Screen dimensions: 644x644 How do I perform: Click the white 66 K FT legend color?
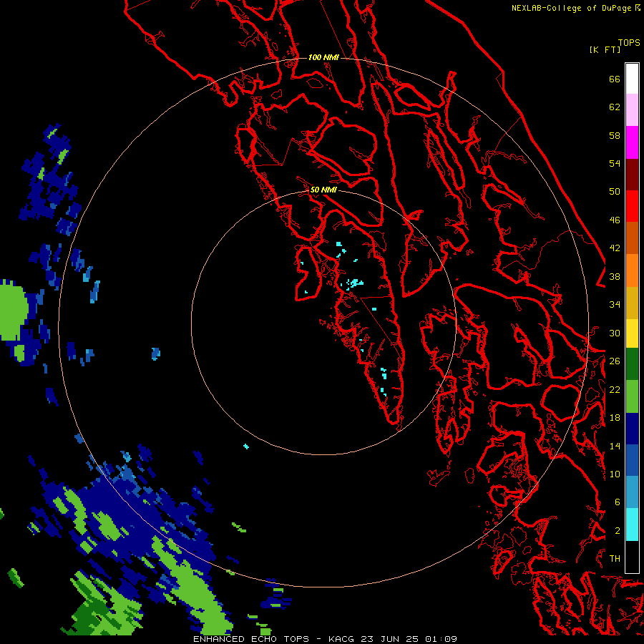632,79
